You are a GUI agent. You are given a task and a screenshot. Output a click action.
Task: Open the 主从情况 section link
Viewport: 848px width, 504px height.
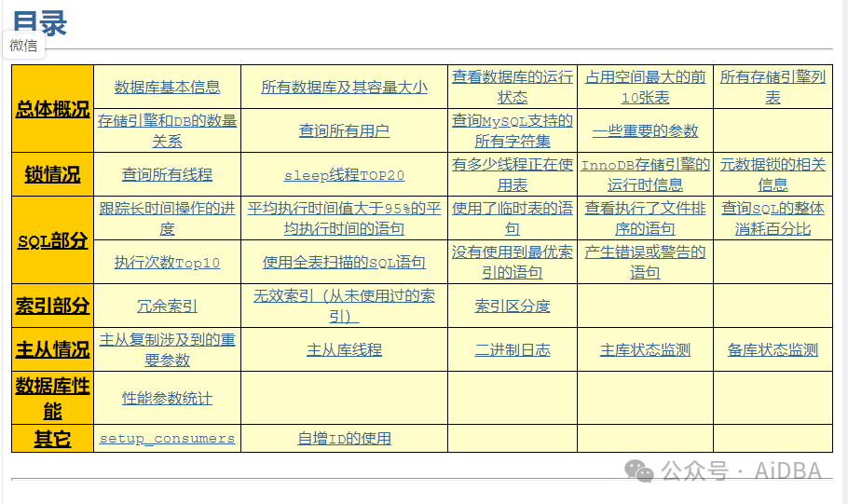coord(52,350)
